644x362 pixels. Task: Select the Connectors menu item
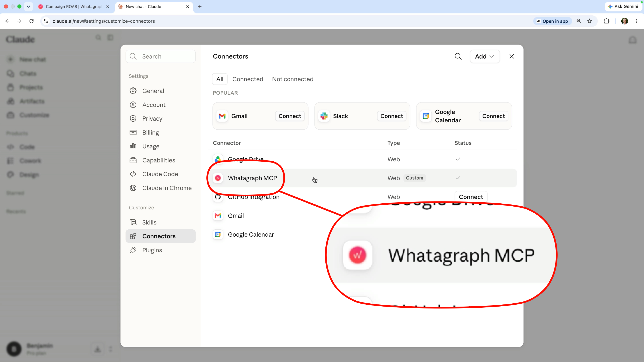pyautogui.click(x=161, y=236)
